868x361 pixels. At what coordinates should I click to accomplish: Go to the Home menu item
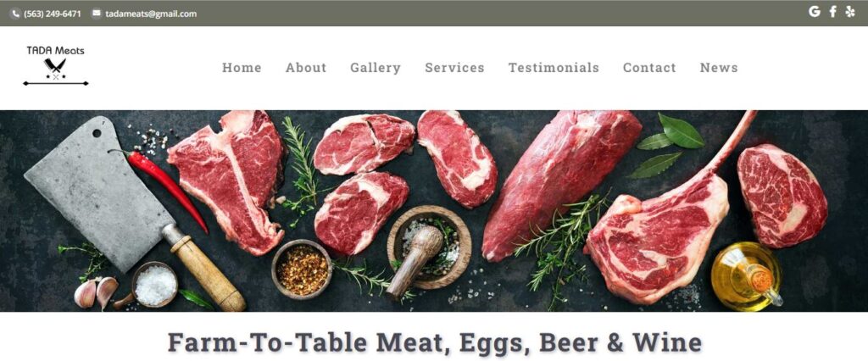tap(242, 68)
